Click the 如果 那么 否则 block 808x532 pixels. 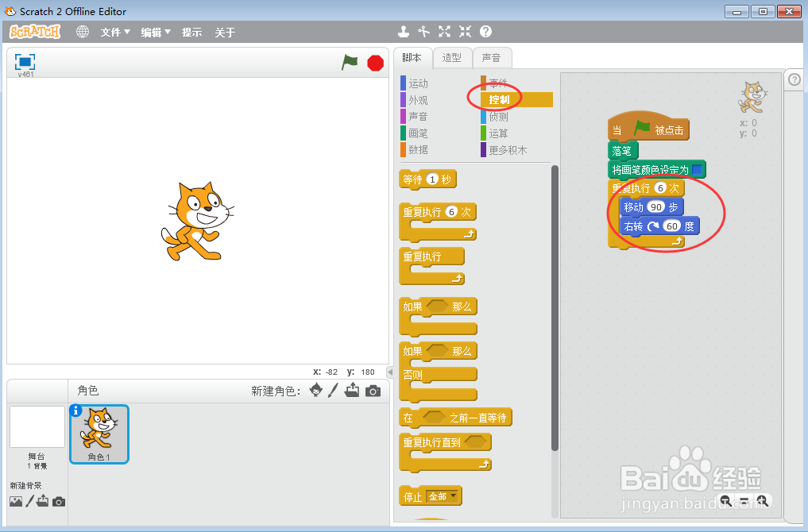pyautogui.click(x=438, y=372)
